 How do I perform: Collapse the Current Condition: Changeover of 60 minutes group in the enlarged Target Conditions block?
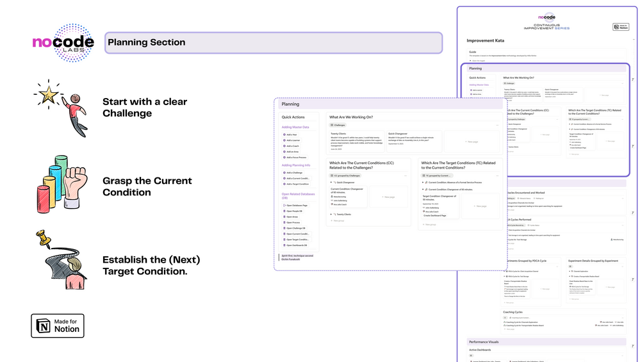423,190
